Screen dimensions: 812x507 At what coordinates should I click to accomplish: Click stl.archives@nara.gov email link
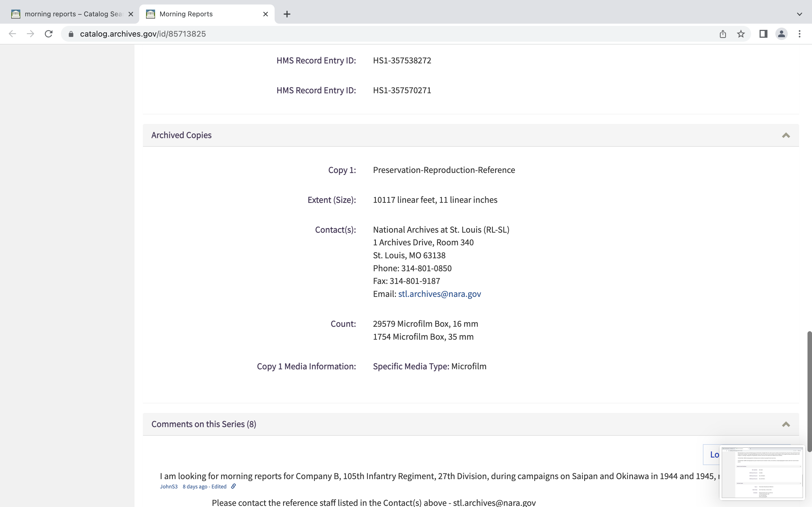pyautogui.click(x=439, y=294)
